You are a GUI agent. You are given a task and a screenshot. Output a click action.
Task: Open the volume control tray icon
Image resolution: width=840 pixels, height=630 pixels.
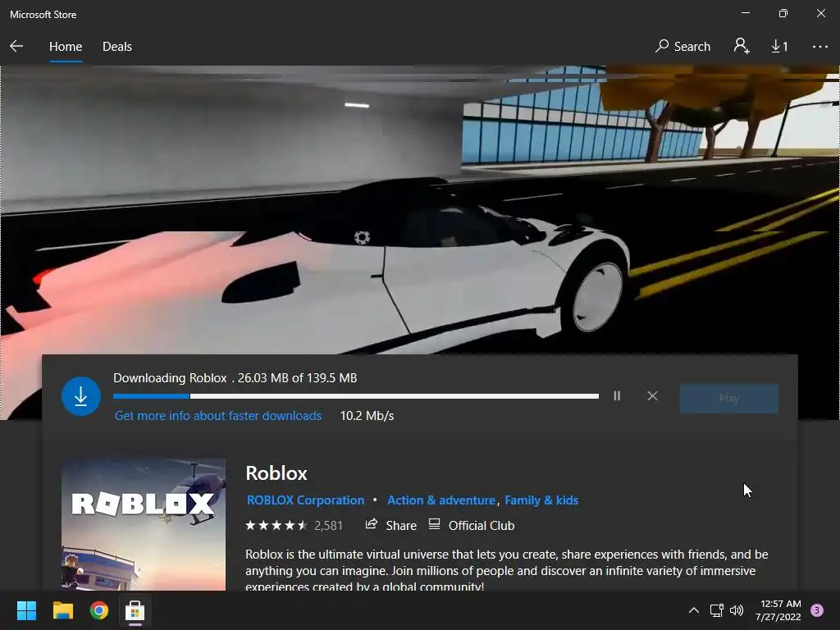tap(737, 610)
